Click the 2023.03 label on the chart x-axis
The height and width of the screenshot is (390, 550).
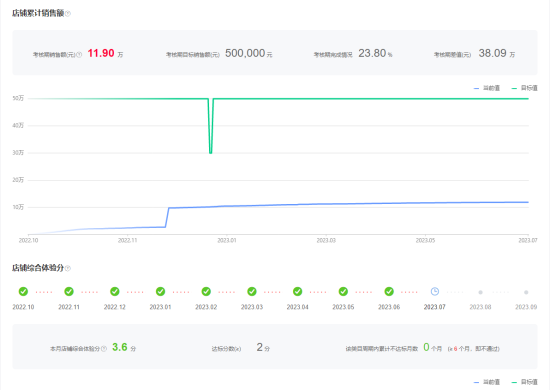[x=326, y=241]
